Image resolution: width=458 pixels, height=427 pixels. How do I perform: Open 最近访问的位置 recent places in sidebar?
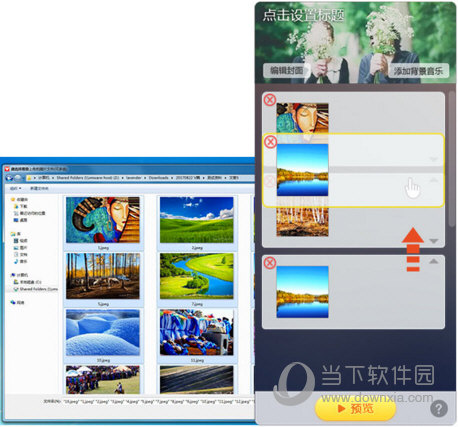pyautogui.click(x=29, y=213)
